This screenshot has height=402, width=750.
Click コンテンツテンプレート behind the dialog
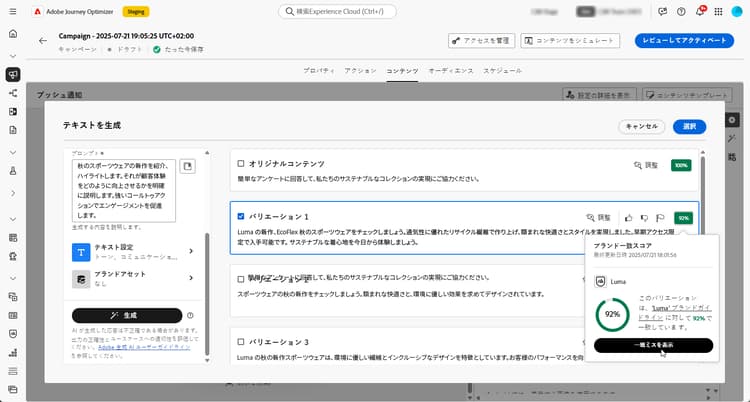pyautogui.click(x=687, y=95)
